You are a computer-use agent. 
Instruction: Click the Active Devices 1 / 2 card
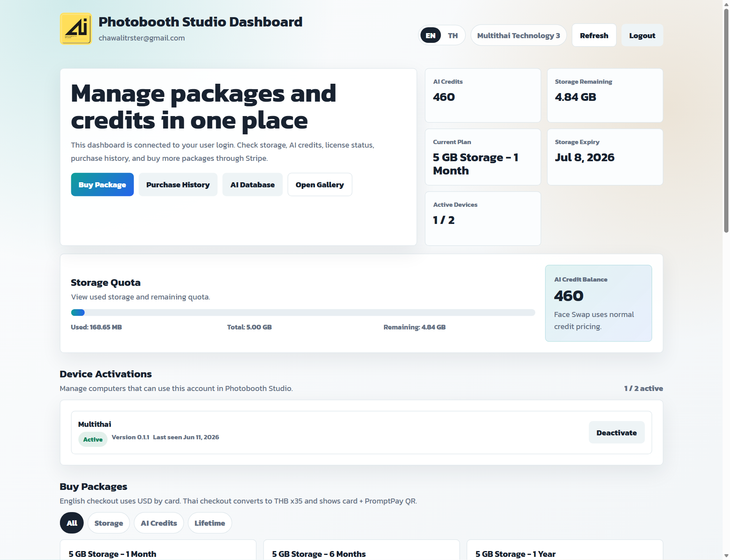(x=483, y=218)
